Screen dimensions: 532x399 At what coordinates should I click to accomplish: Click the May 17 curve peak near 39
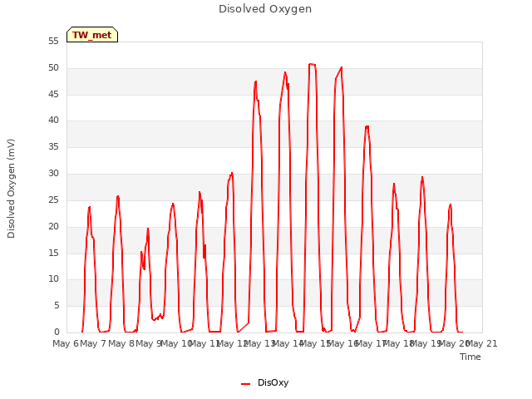pyautogui.click(x=367, y=126)
